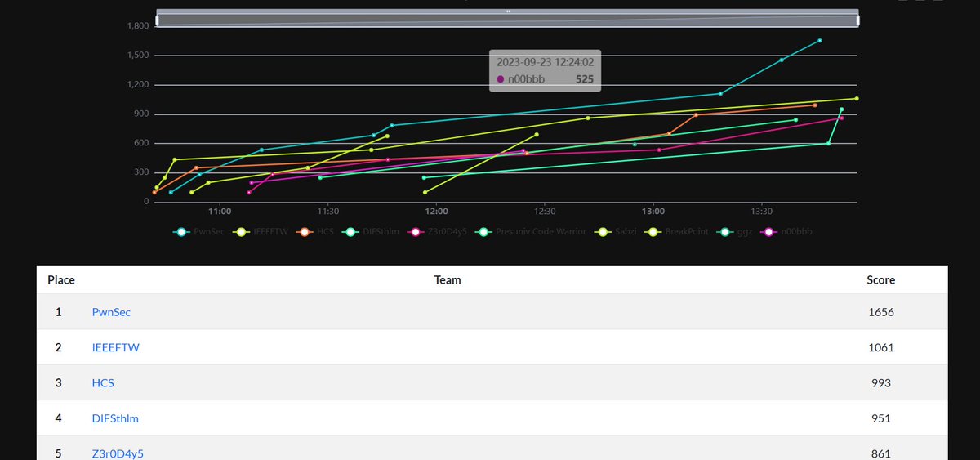Toggle HCS series in chart legend
The width and height of the screenshot is (980, 460).
click(x=314, y=232)
